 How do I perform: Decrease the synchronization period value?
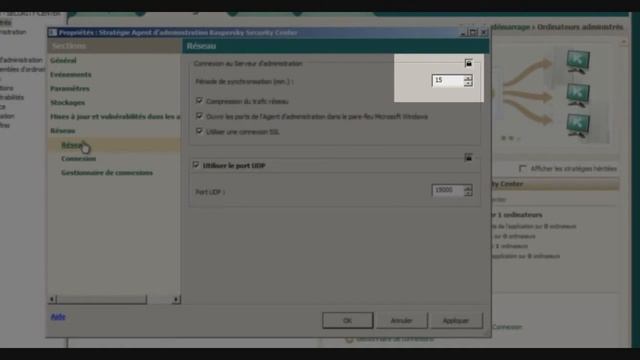[x=468, y=83]
